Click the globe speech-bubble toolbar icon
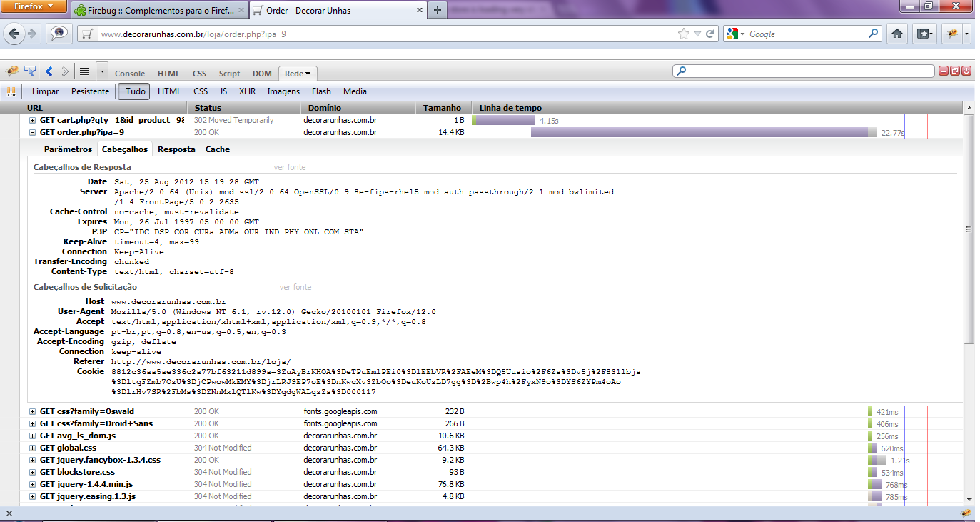Image resolution: width=980 pixels, height=522 pixels. (x=59, y=34)
